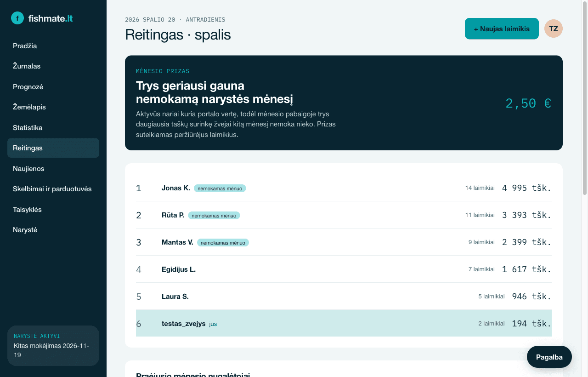
Task: Go to Pradžia in the sidebar
Action: [x=53, y=46]
